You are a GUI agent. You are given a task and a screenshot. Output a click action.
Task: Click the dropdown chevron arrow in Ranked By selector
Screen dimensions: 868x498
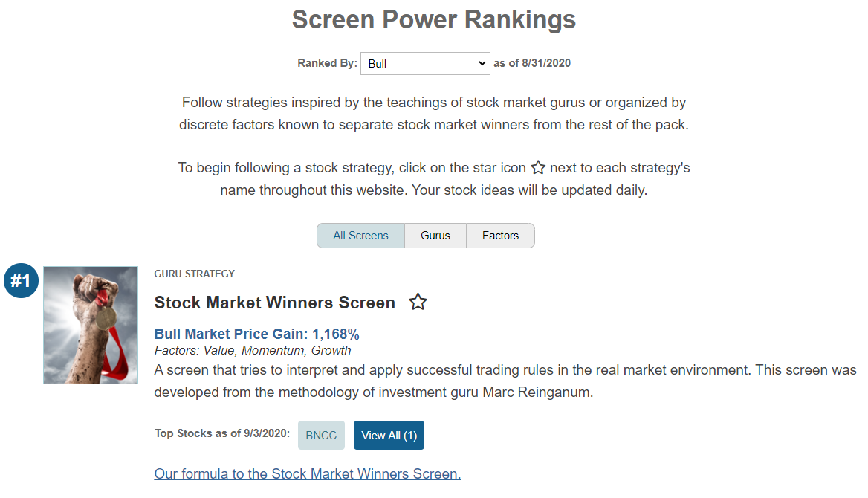(482, 64)
